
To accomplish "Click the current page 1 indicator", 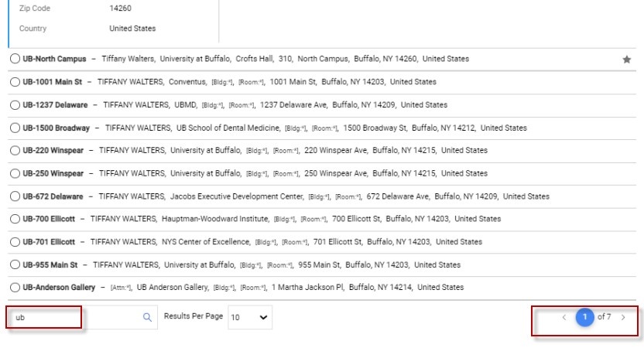I will (x=585, y=317).
